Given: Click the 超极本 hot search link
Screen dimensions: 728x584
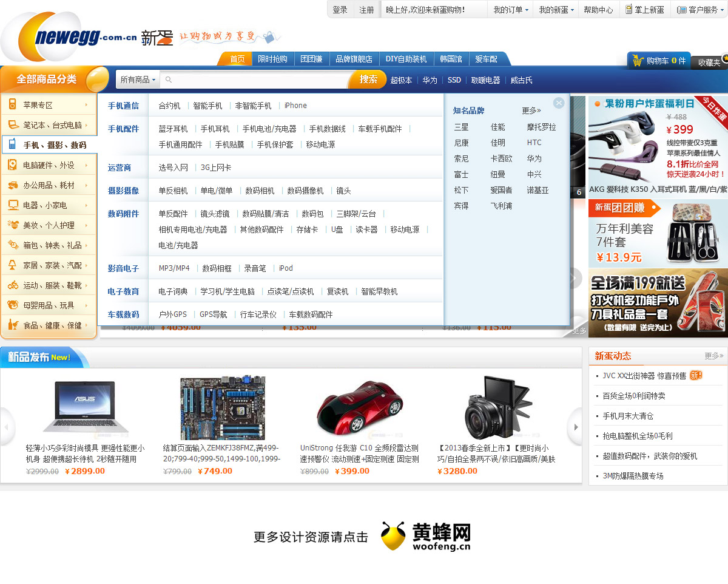Looking at the screenshot, I should click(x=401, y=80).
